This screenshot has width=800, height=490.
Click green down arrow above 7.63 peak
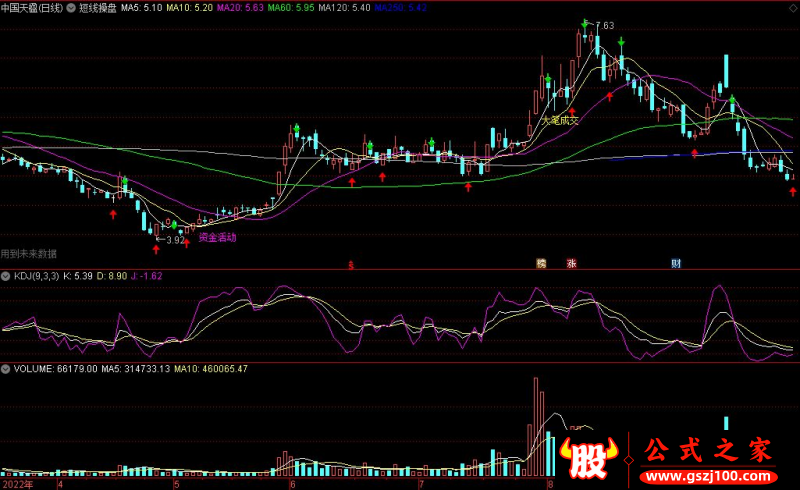pos(584,22)
